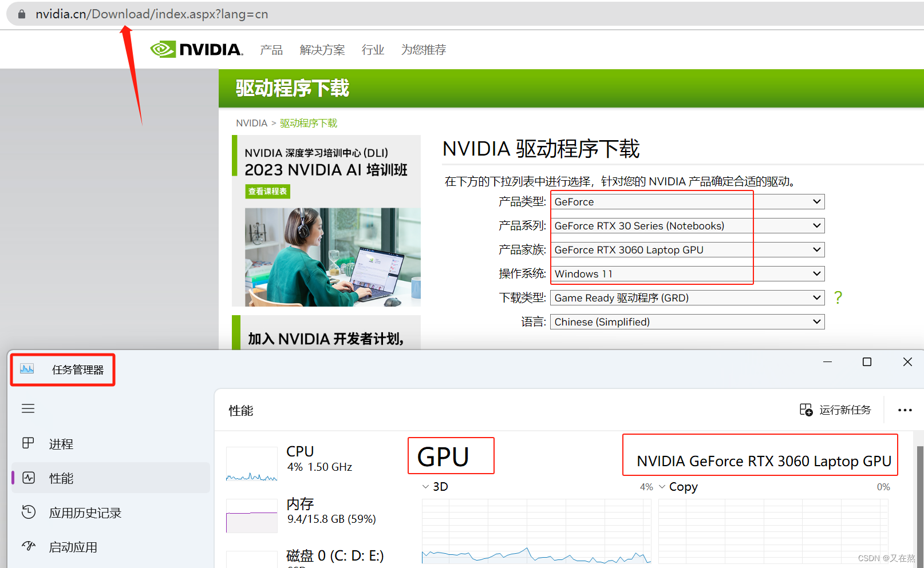
Task: Expand the 3D graph selector chevron
Action: click(425, 486)
